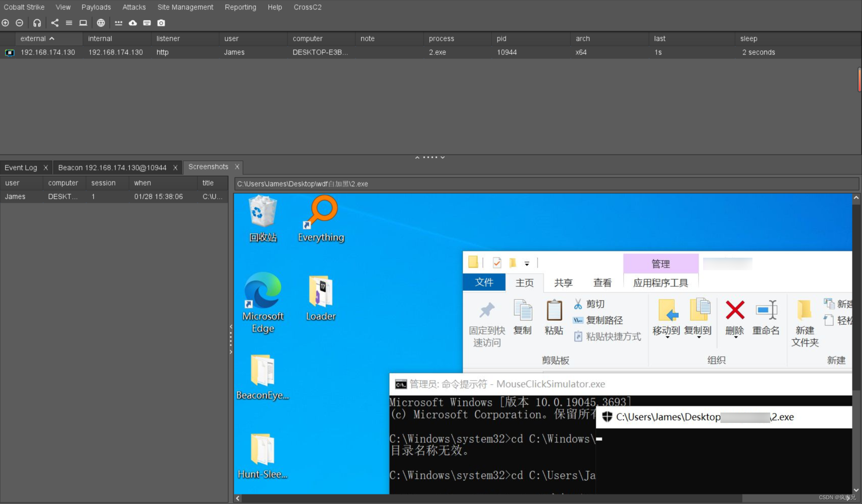Select the camera toolbar icon

(162, 23)
